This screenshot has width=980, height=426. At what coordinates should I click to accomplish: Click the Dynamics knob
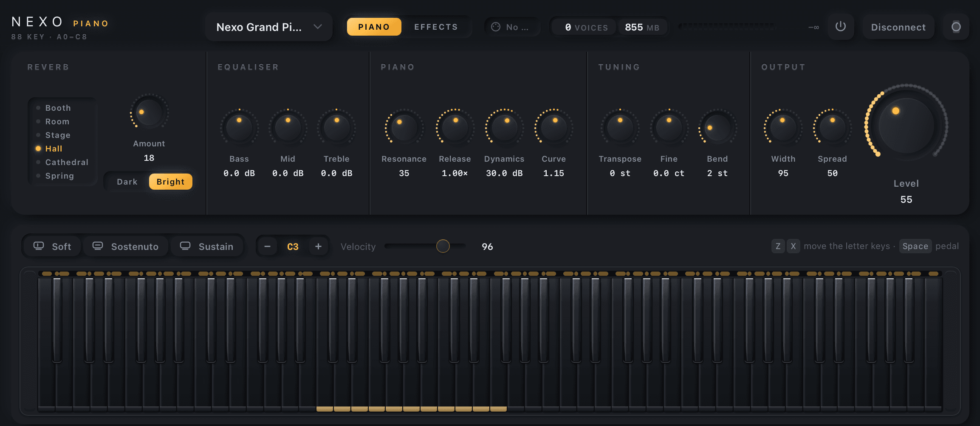504,127
